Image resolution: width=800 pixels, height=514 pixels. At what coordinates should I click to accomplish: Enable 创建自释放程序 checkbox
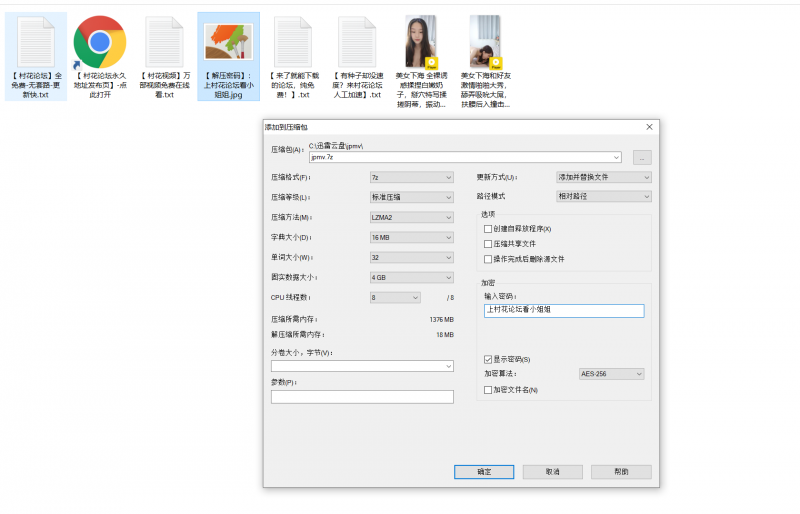[488, 229]
